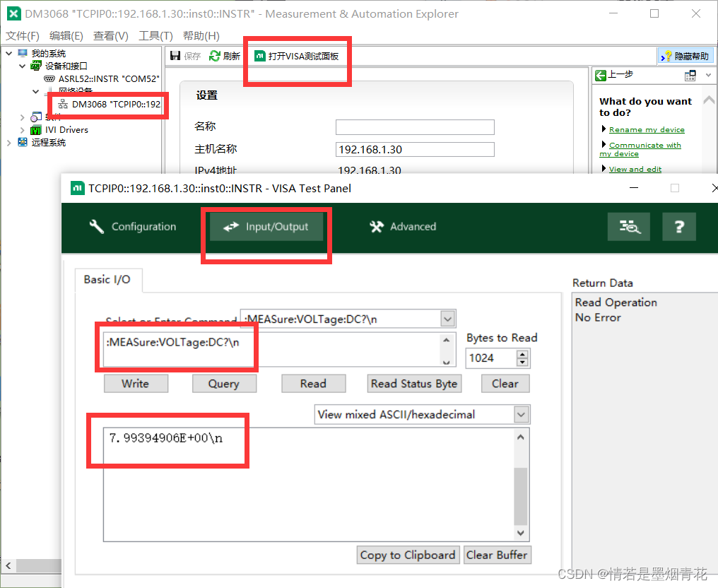This screenshot has width=718, height=588.
Task: Increase Bytes to Read with up stepper
Action: [522, 354]
